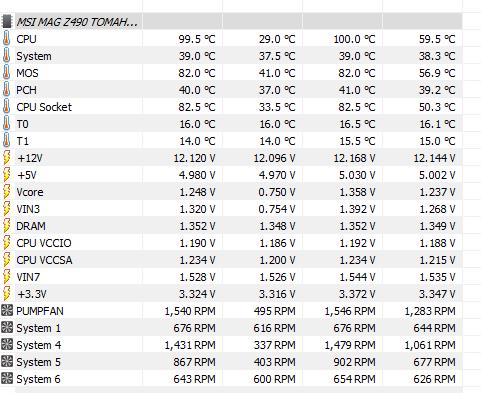Click the lightning bolt icon for CPU VCCIO
Screen dimensions: 481x393
click(x=7, y=243)
